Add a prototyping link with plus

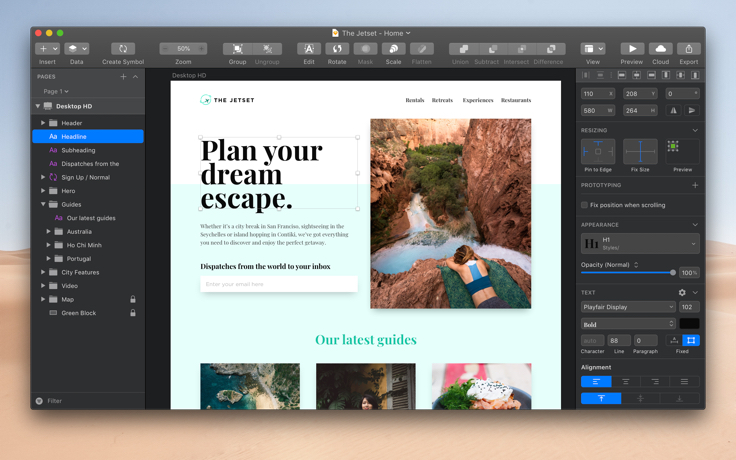(x=695, y=185)
